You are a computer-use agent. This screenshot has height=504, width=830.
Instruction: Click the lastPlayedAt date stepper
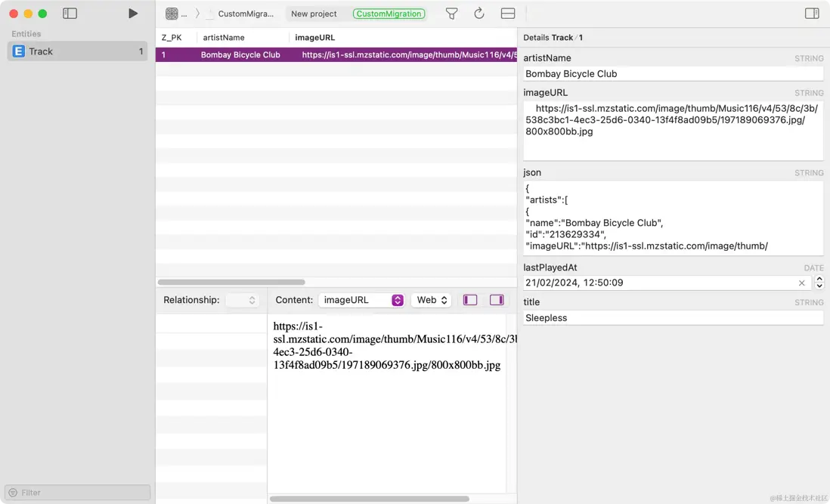pos(819,283)
